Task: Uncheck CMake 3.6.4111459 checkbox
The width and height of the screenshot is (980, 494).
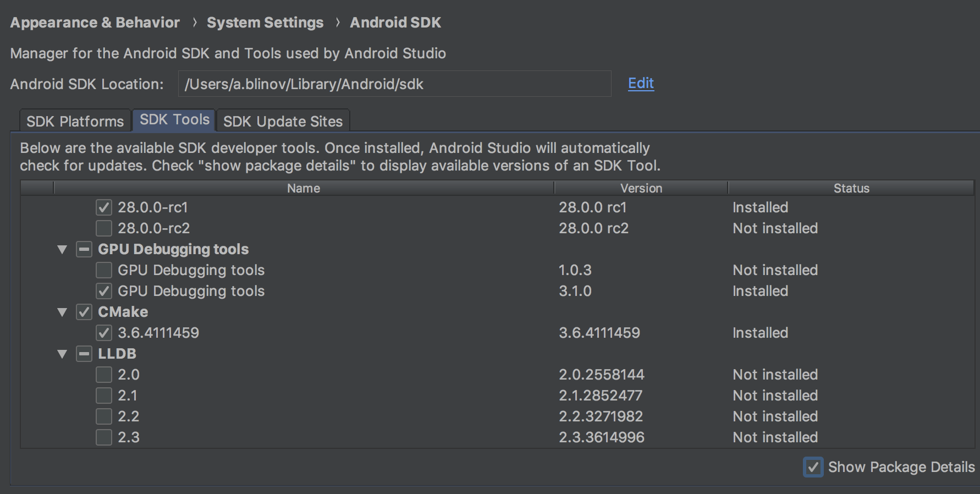Action: [x=104, y=333]
